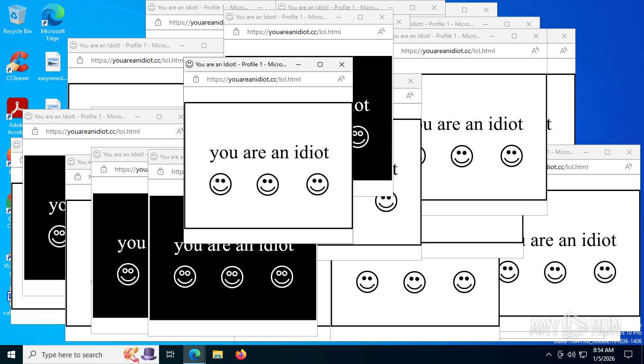
Task: Click the lock icon in the active window's address bar
Action: [x=196, y=79]
